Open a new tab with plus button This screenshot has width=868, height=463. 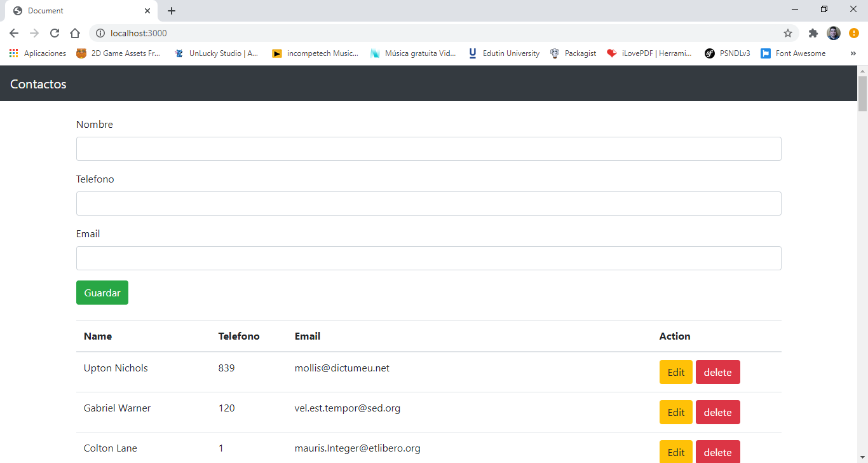tap(172, 11)
